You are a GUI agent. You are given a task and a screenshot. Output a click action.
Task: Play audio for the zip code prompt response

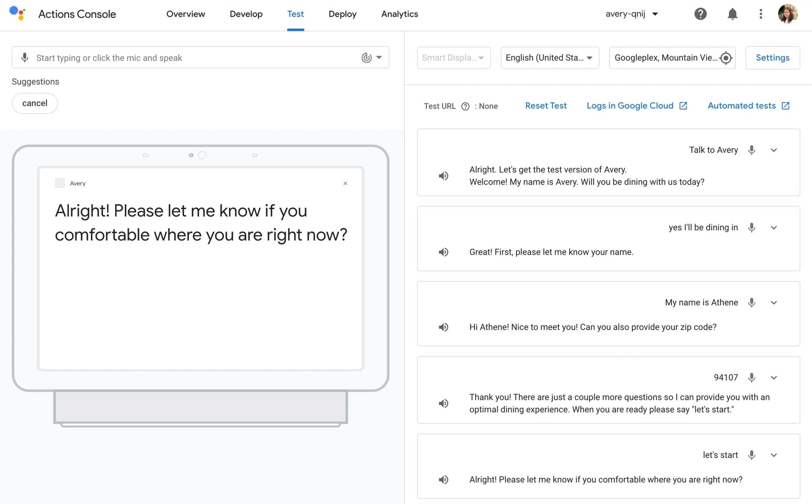pos(443,327)
